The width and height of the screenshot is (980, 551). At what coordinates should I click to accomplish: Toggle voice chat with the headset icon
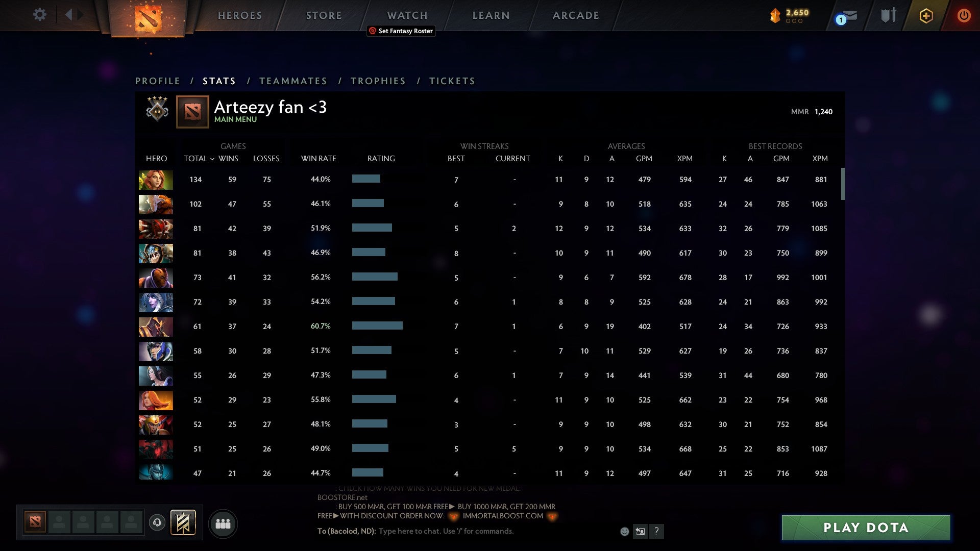[158, 523]
